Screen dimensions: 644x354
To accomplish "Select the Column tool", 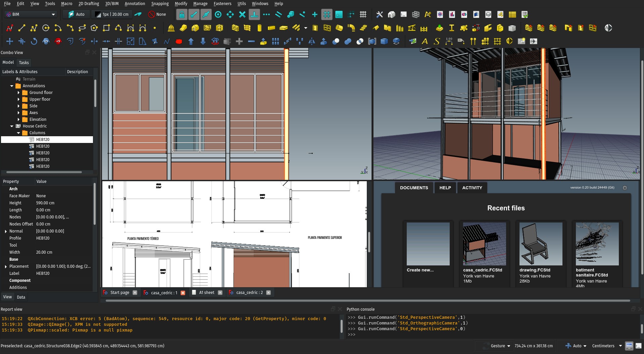I will pyautogui.click(x=259, y=28).
